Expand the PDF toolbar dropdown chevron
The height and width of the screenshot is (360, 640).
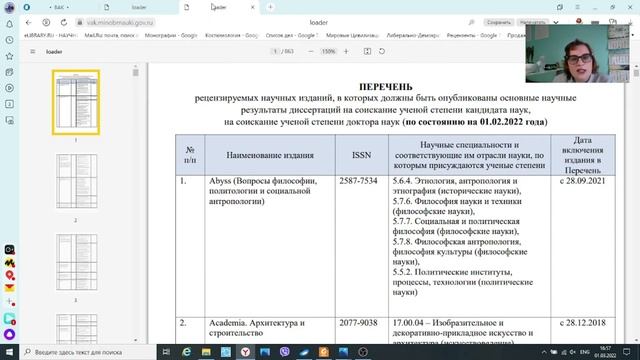(x=556, y=22)
